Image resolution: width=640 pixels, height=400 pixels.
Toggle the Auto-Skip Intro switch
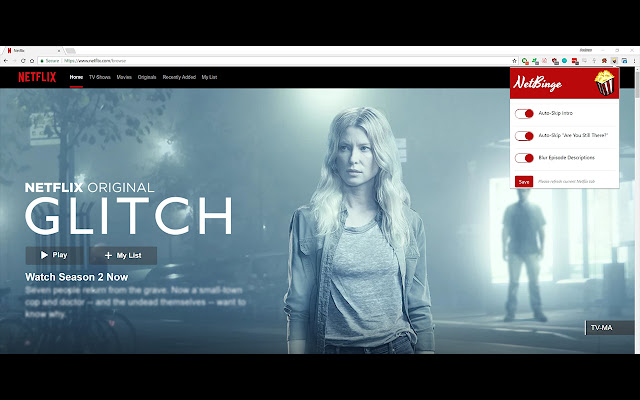coord(524,113)
